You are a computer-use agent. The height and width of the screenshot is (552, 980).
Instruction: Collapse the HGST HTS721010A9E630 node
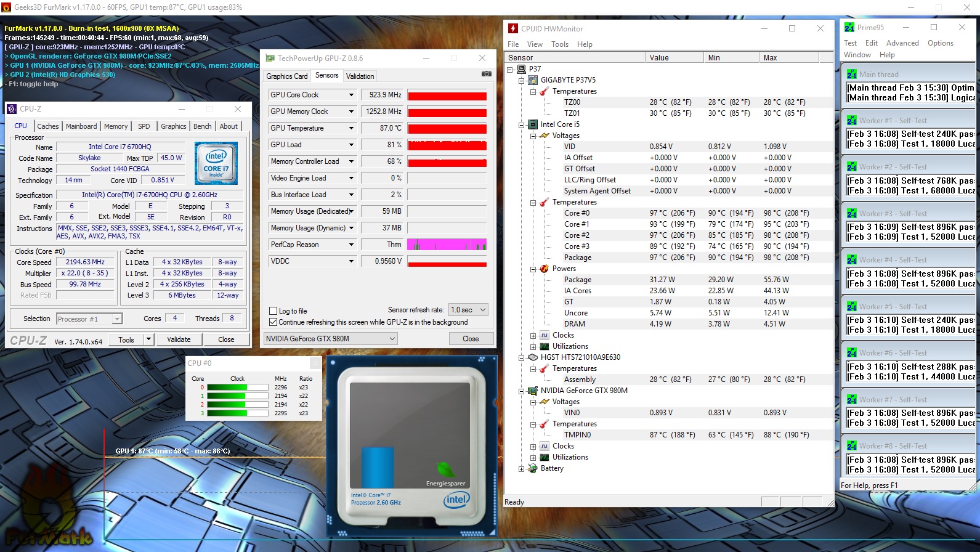[x=522, y=358]
